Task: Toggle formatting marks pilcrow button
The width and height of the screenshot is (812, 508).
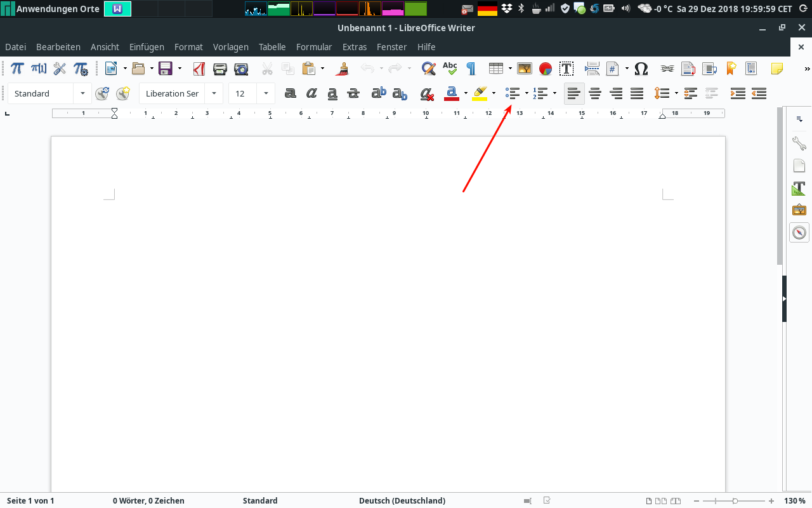Action: coord(471,69)
